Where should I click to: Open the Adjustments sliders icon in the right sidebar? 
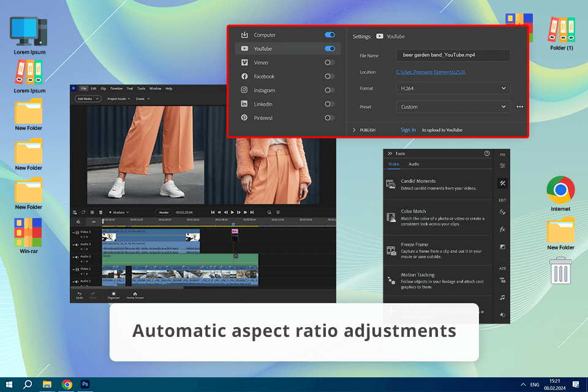point(502,165)
